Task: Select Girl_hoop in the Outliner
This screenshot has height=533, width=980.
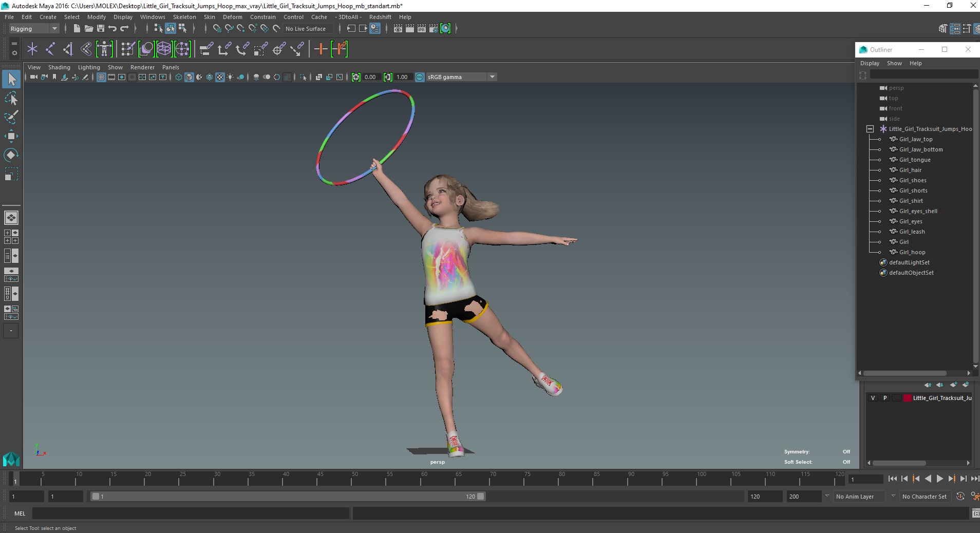Action: click(x=912, y=252)
